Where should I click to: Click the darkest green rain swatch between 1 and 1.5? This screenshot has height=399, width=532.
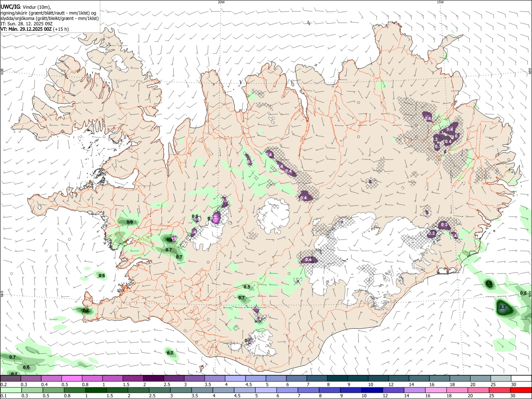coord(96,390)
